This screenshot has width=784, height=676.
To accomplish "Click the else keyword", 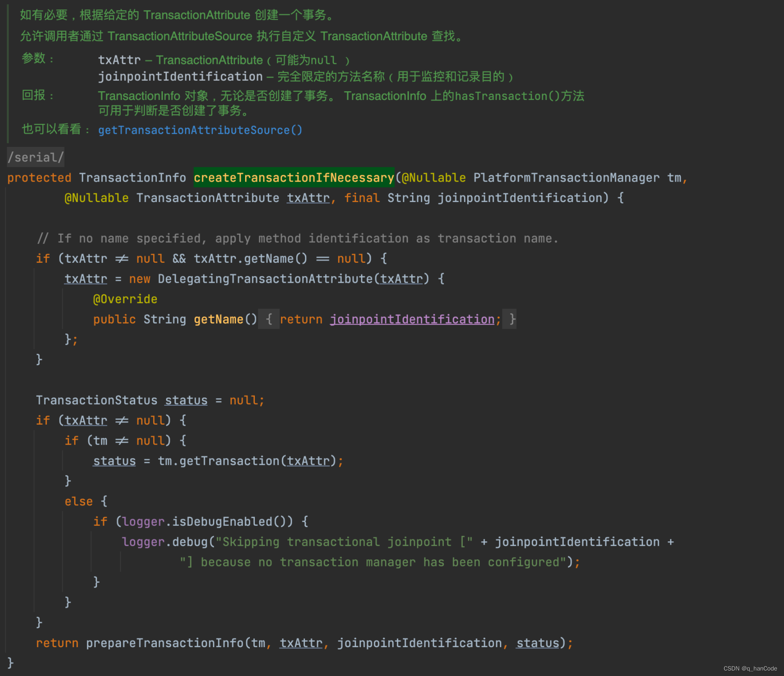I will click(x=79, y=501).
